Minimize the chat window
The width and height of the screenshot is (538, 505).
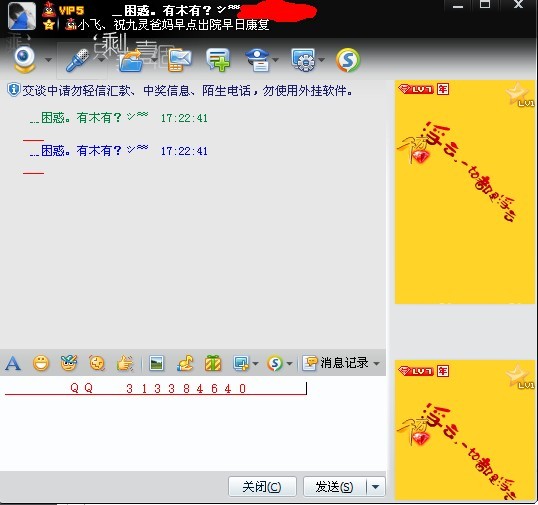tap(458, 6)
